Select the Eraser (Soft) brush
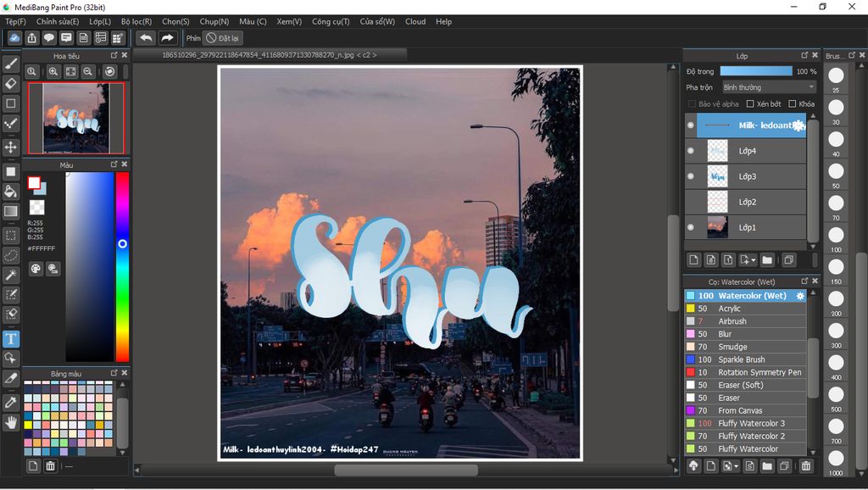 pos(745,385)
